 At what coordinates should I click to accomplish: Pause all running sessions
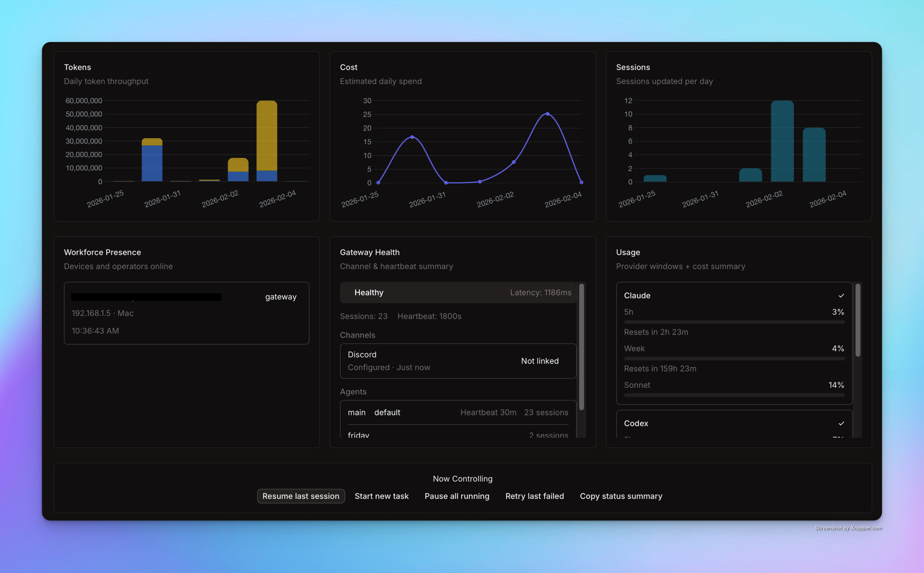[x=457, y=496]
